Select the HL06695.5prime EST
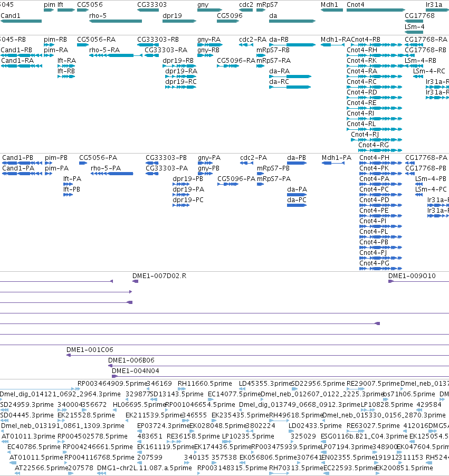The height and width of the screenshot is (476, 449). click(114, 410)
